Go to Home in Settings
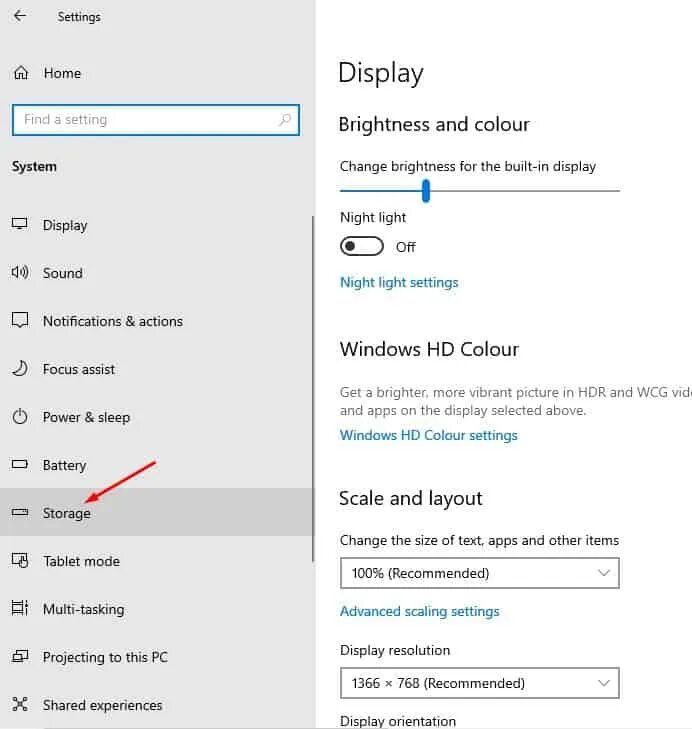Screen dimensions: 692x729 (x=156, y=73)
